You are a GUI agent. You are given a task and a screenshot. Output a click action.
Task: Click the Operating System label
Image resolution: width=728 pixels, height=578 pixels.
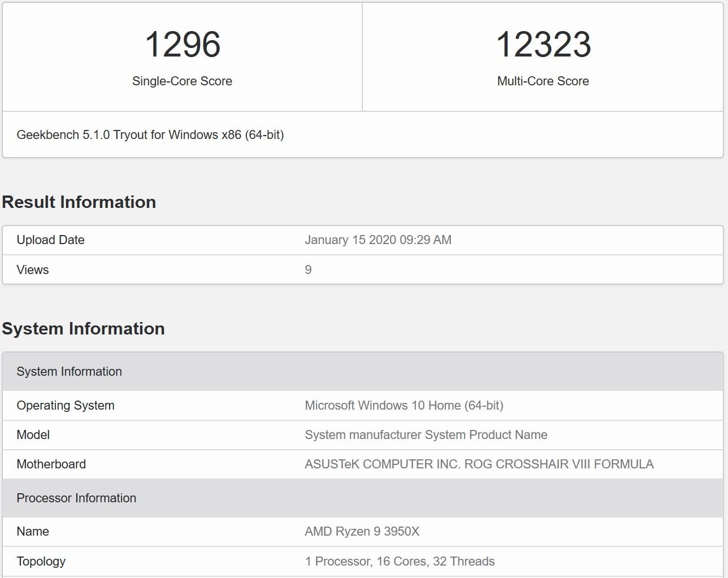tap(66, 405)
